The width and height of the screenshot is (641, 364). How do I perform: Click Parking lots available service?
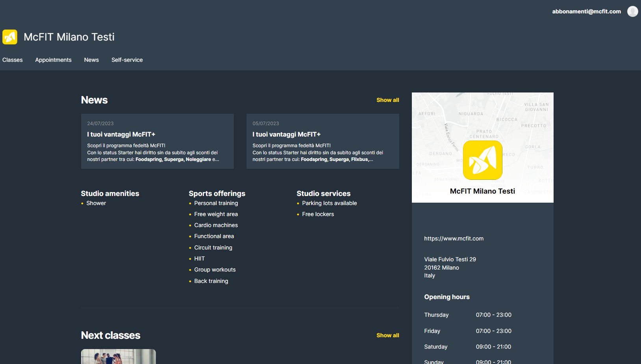330,203
